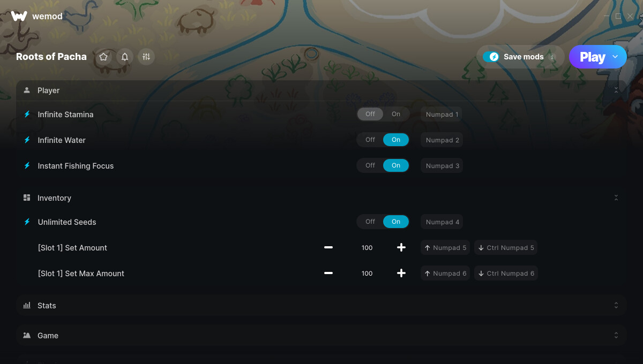Viewport: 643px width, 364px height.
Task: Change the Numpad 3 hotkey binding
Action: click(442, 166)
